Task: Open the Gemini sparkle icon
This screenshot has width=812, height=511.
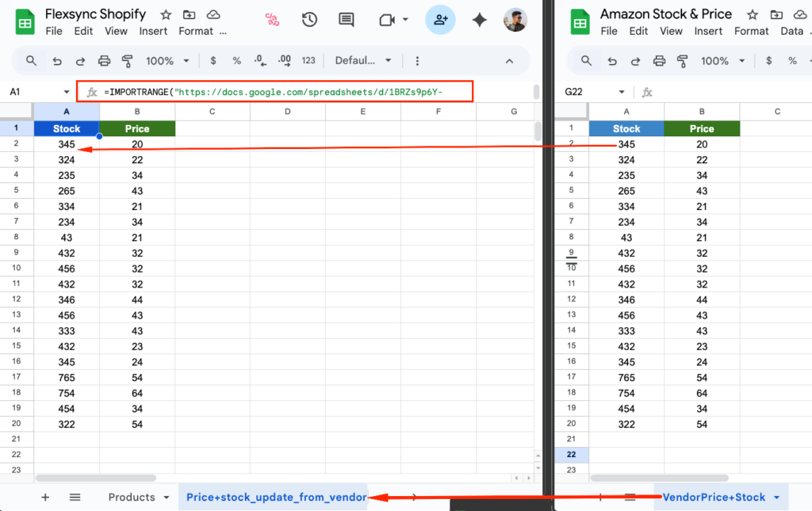Action: tap(479, 20)
